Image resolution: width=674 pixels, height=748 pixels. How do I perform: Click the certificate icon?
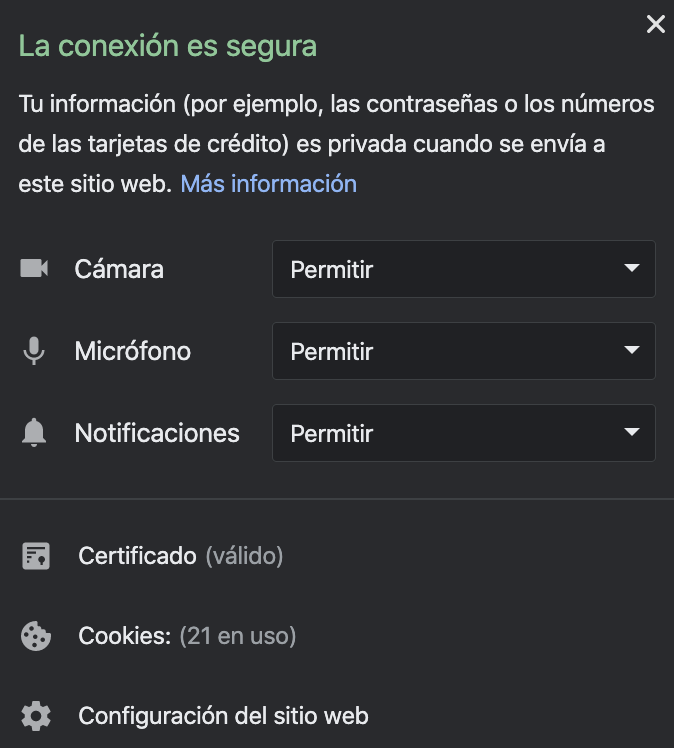[x=36, y=556]
